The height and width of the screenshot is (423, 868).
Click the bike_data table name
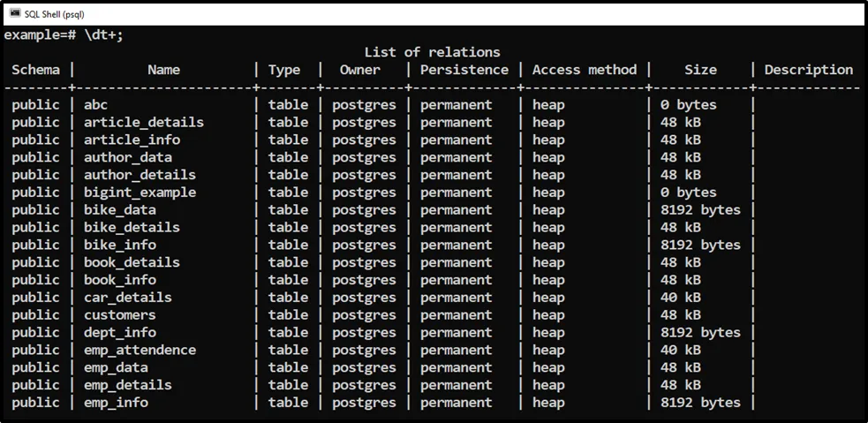click(119, 210)
